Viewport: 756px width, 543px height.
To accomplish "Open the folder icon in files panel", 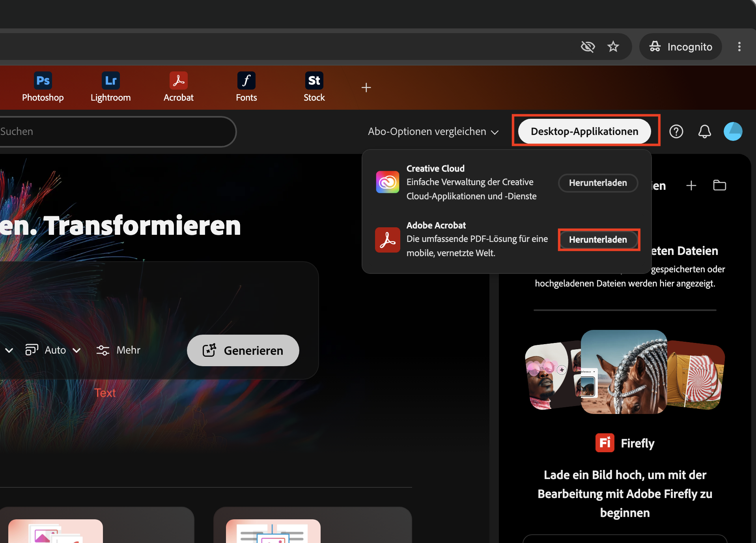I will click(x=720, y=185).
